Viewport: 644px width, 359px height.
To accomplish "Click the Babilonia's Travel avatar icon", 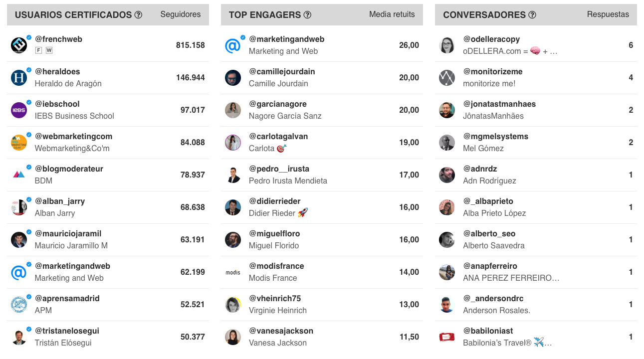I will [x=447, y=337].
